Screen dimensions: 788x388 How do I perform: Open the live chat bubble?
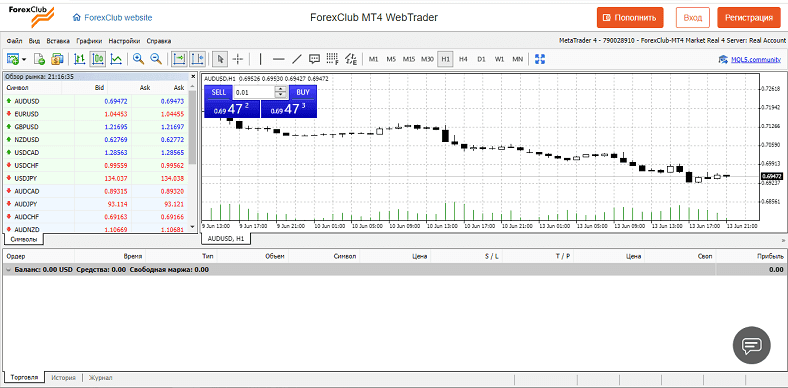(751, 345)
